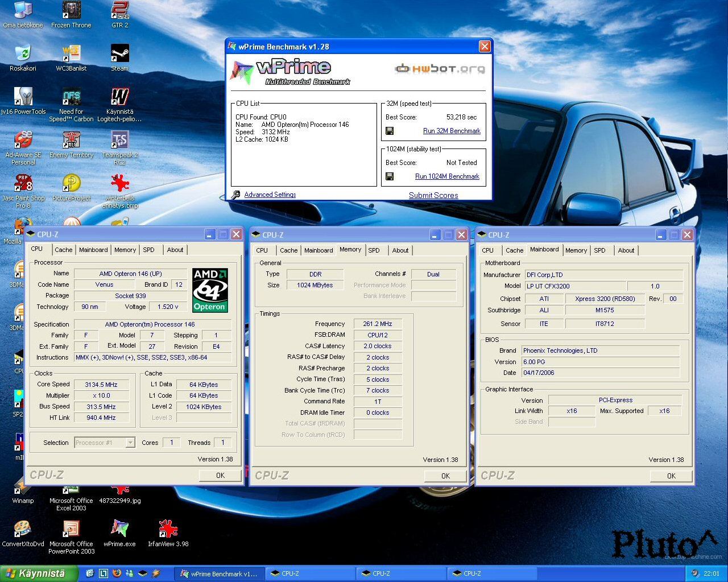Image resolution: width=728 pixels, height=582 pixels.
Task: Open Microsoft Office PowerPoint 2003 shortcut
Action: pyautogui.click(x=71, y=538)
